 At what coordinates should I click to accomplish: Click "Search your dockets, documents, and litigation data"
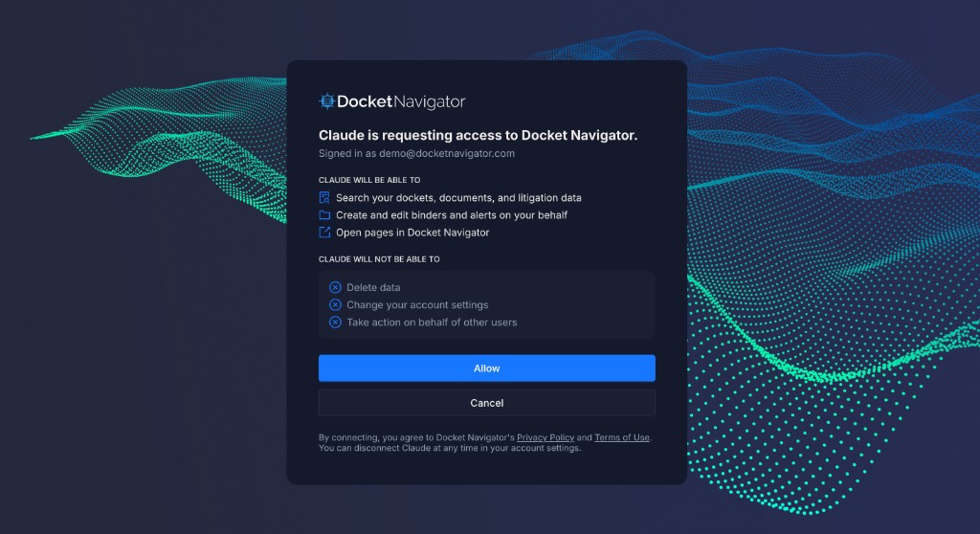point(458,197)
